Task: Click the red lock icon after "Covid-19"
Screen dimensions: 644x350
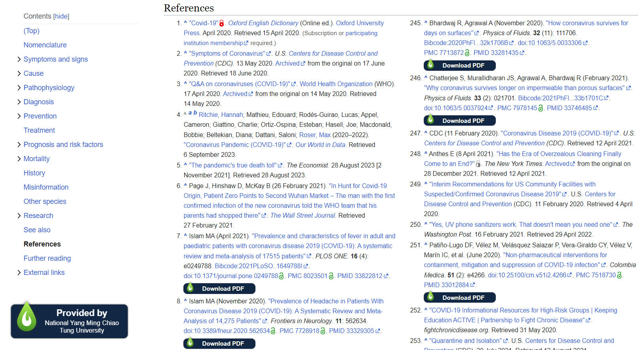Action: click(222, 23)
